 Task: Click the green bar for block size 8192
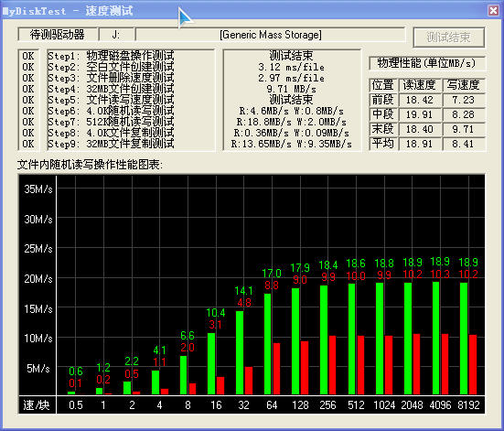[x=464, y=339]
